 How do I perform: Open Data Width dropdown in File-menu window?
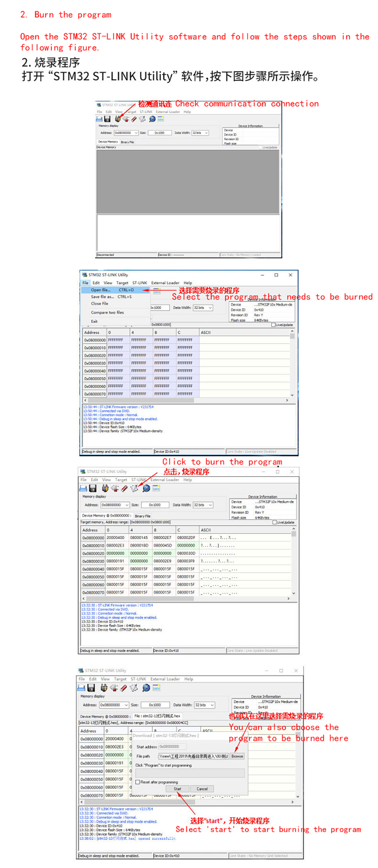[x=210, y=308]
